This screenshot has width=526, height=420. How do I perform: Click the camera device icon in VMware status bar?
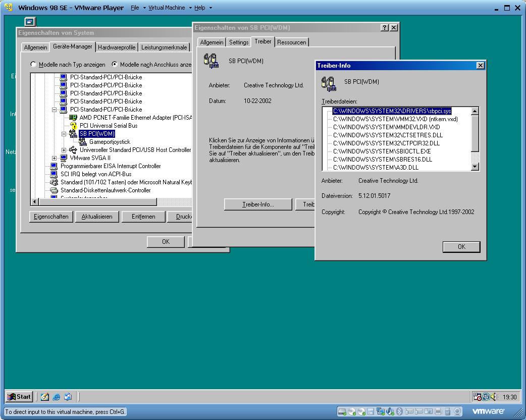tap(429, 411)
